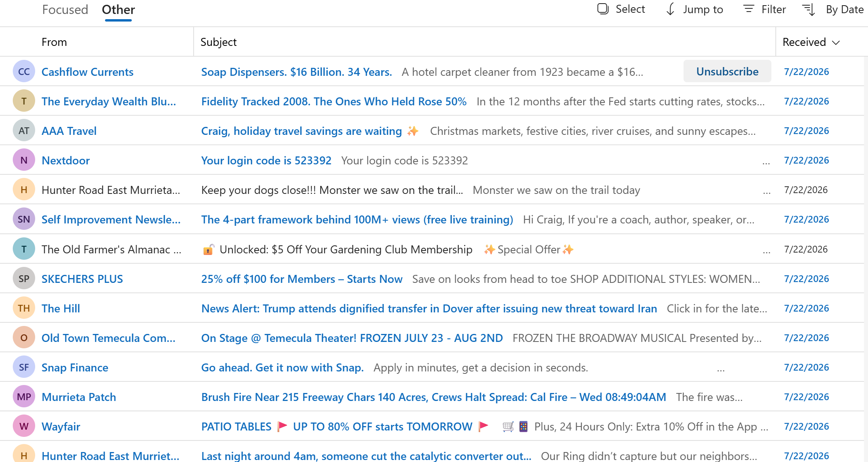Click the sort direction icon beside By Date
Image resolution: width=868 pixels, height=462 pixels.
click(809, 10)
